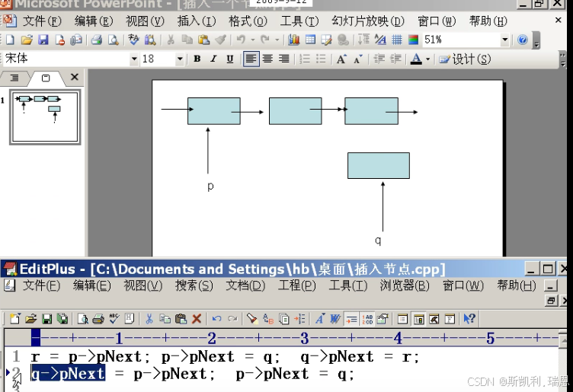573x392 pixels.
Task: Toggle show grid icon in PowerPoint
Action: pyautogui.click(x=396, y=40)
